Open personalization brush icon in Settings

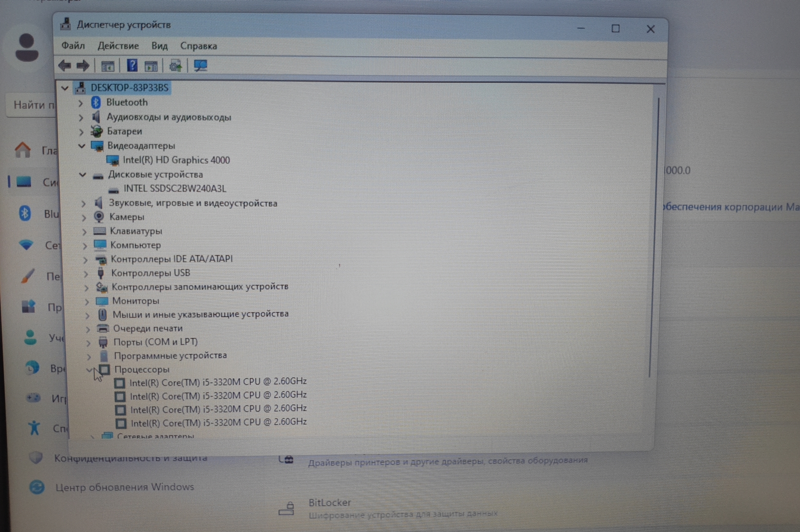pos(28,276)
